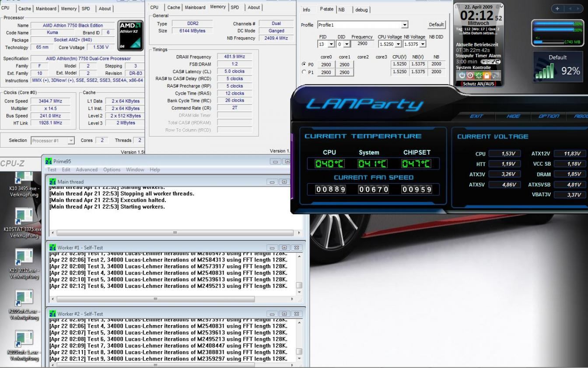Click the timer plus button in clock gadget

click(x=483, y=62)
